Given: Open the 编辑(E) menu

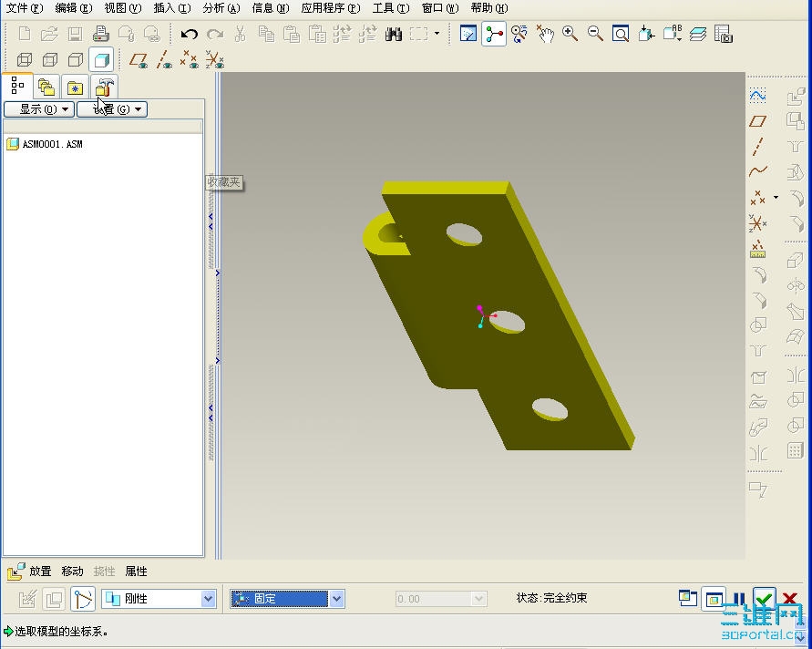Looking at the screenshot, I should tap(74, 8).
